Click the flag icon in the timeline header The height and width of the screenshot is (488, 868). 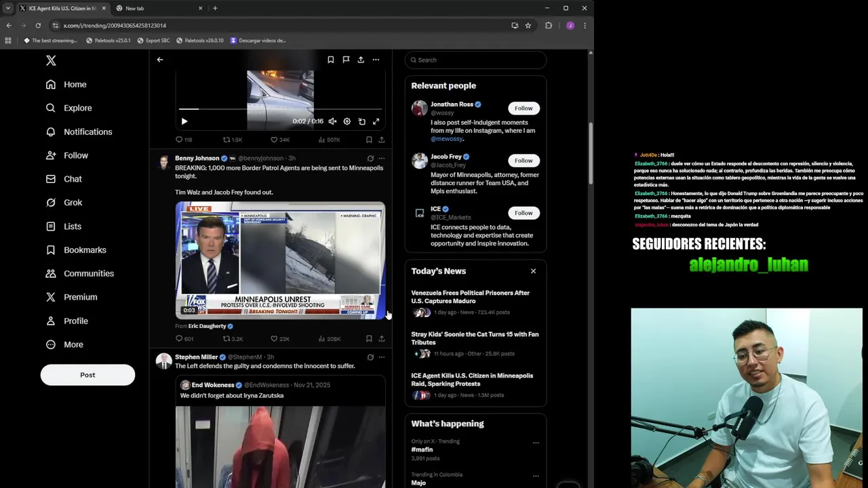point(346,60)
